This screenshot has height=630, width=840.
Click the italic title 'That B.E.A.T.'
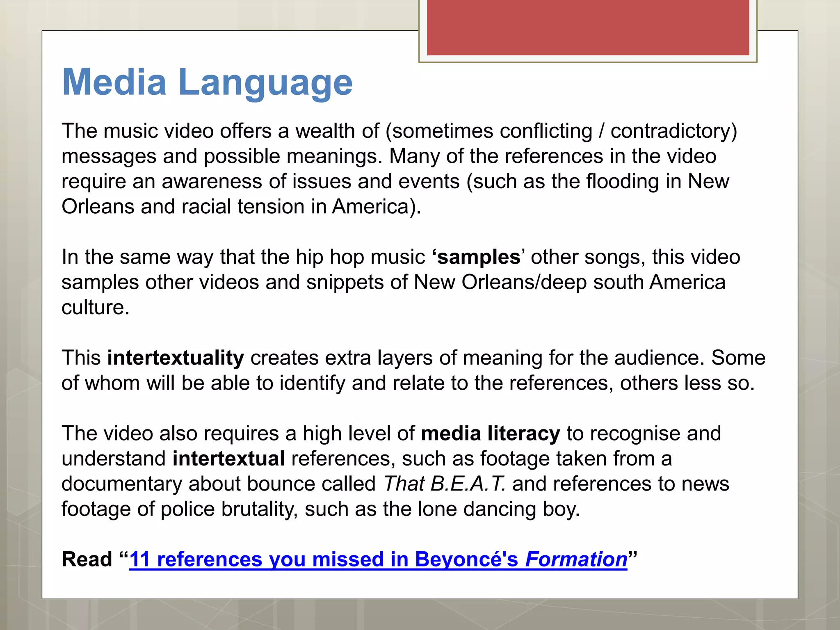[x=444, y=484]
